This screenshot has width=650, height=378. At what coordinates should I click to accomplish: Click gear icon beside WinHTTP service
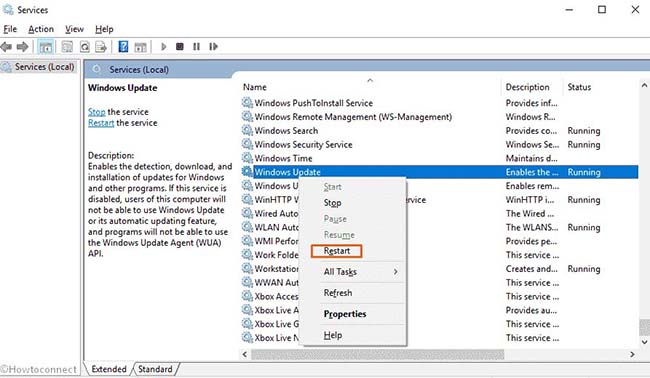247,199
